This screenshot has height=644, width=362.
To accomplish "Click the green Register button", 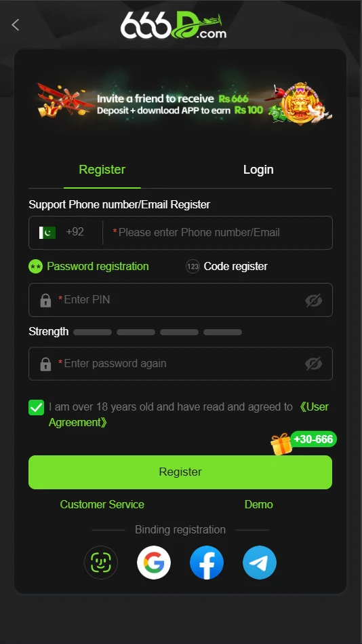I will (x=180, y=472).
